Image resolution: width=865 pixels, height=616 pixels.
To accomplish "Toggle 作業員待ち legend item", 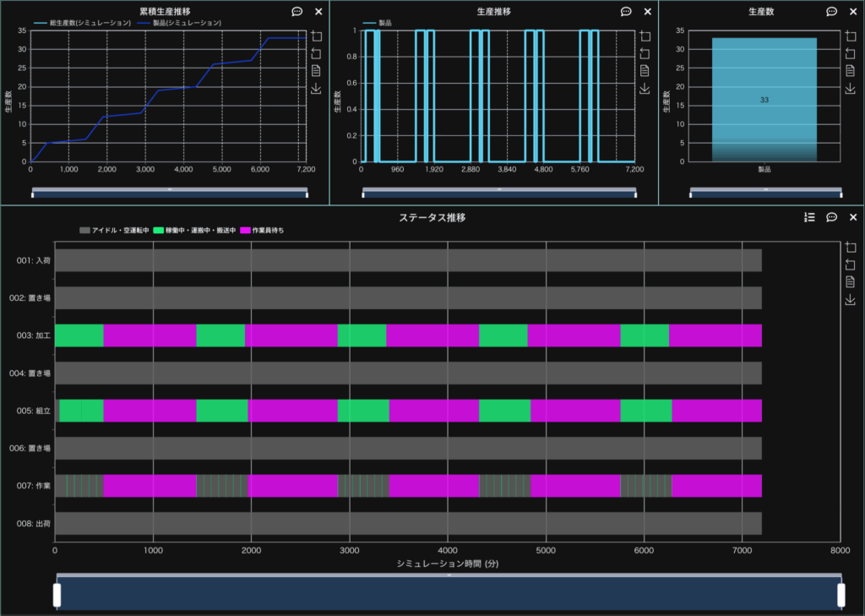I will 262,230.
